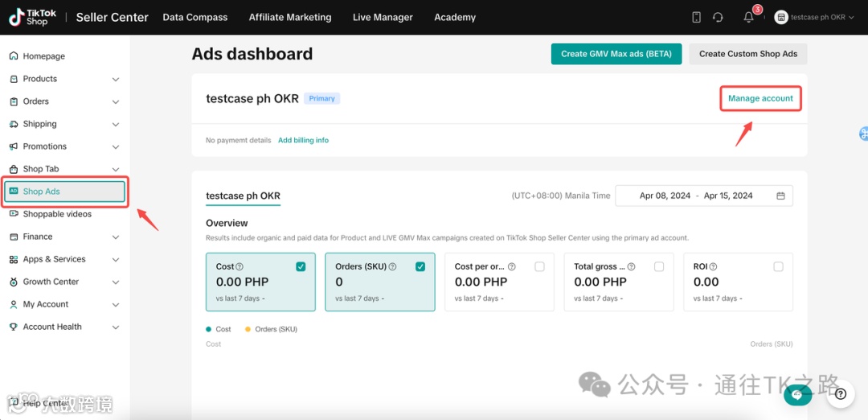
Task: Click the shop avatar icon in header
Action: (x=780, y=17)
